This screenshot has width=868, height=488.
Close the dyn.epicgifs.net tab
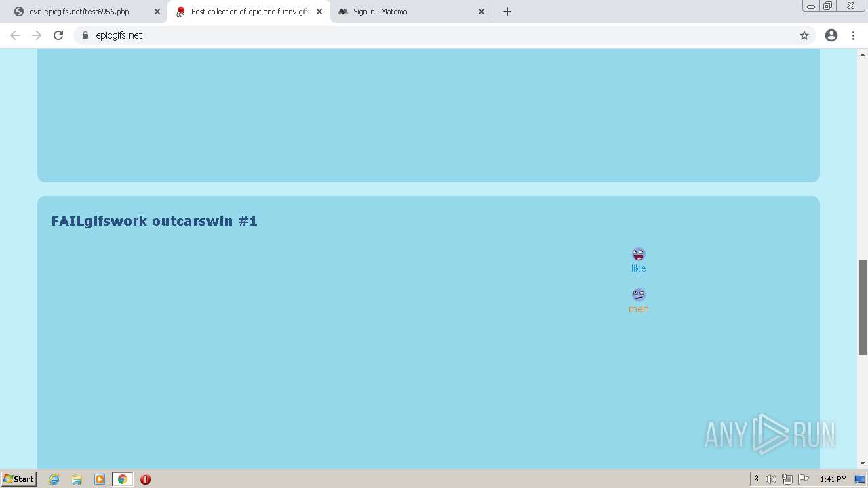[157, 12]
